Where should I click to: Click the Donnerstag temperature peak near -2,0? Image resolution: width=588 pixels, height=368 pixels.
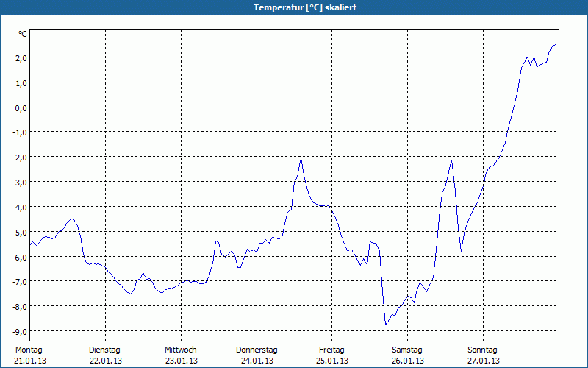click(x=301, y=158)
